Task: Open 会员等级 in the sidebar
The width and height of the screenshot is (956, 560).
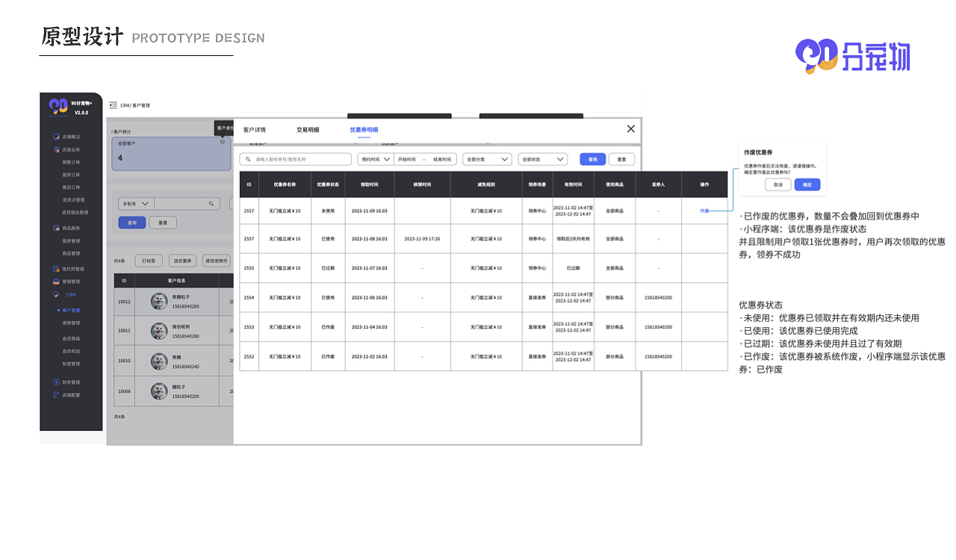Action: pyautogui.click(x=71, y=338)
